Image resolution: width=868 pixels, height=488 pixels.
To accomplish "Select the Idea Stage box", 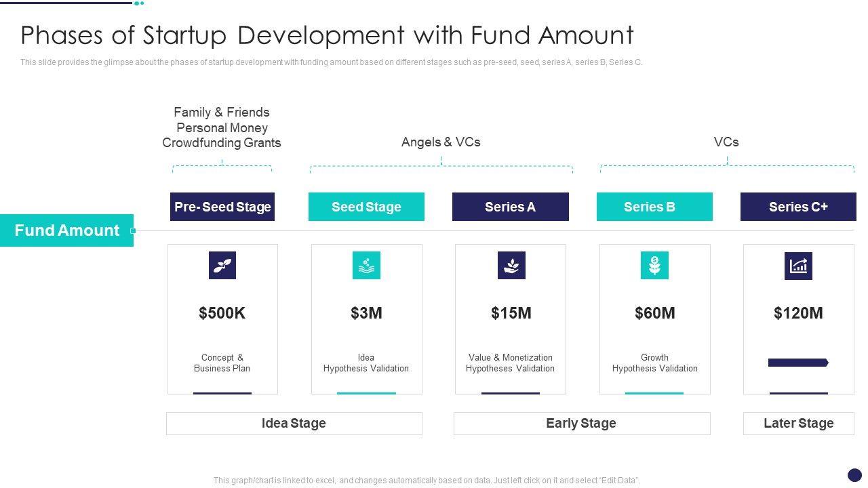I will [x=294, y=424].
